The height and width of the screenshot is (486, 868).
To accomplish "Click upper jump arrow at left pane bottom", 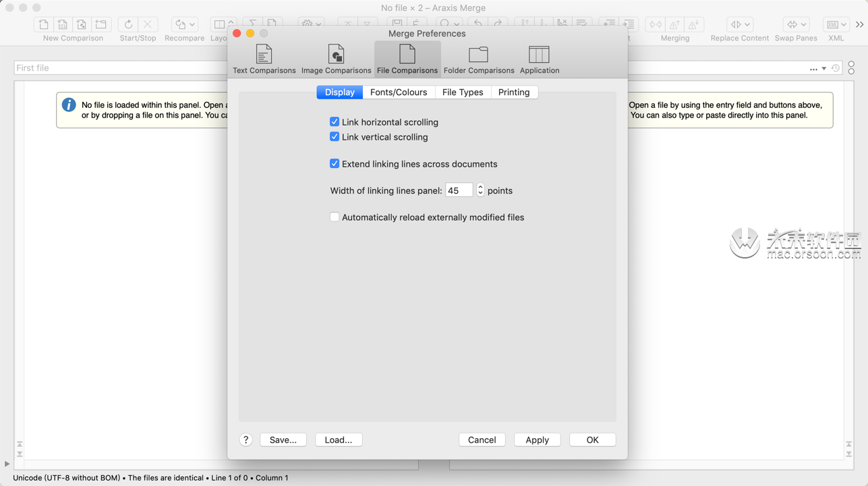I will [20, 444].
